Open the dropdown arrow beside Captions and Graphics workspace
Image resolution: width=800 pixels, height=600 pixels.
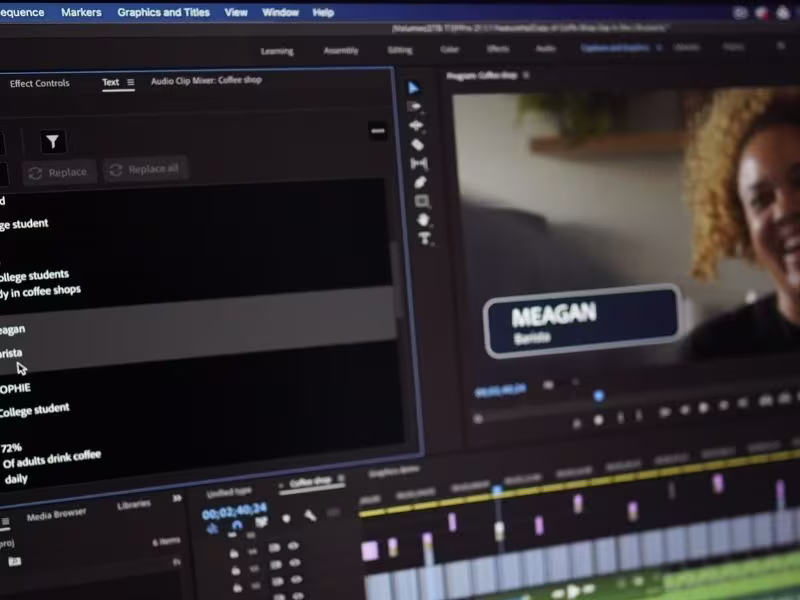click(x=659, y=47)
